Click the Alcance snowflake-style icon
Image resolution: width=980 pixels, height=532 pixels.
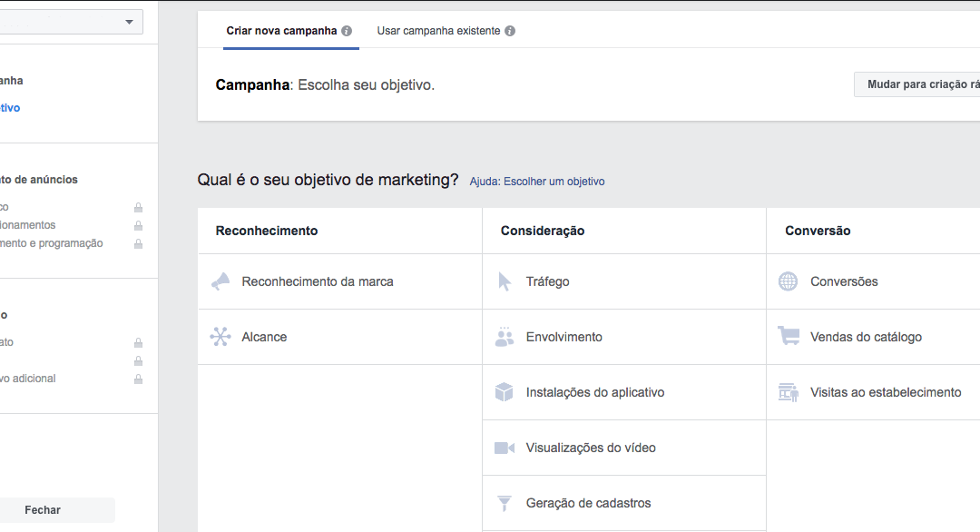(220, 337)
